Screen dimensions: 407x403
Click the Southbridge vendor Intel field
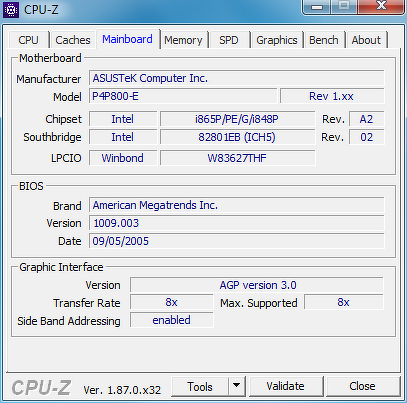[x=123, y=137]
